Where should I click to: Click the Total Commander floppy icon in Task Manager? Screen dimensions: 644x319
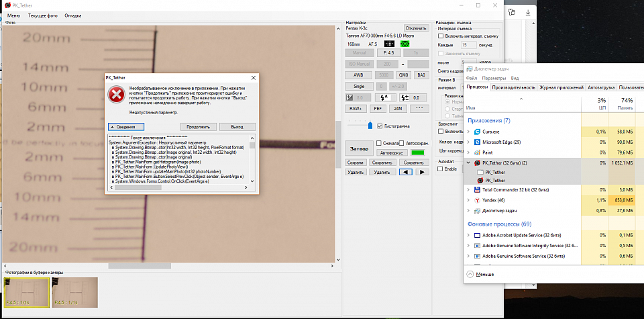(x=477, y=190)
